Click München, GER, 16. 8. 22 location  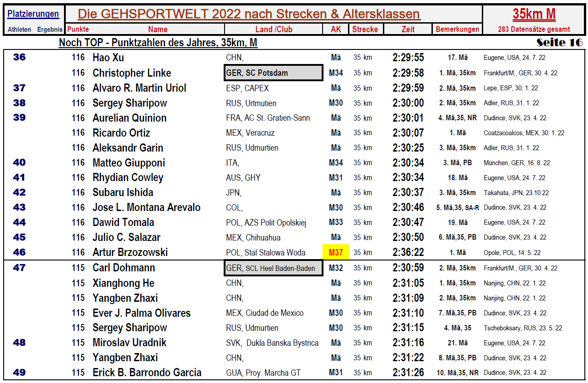tap(517, 163)
